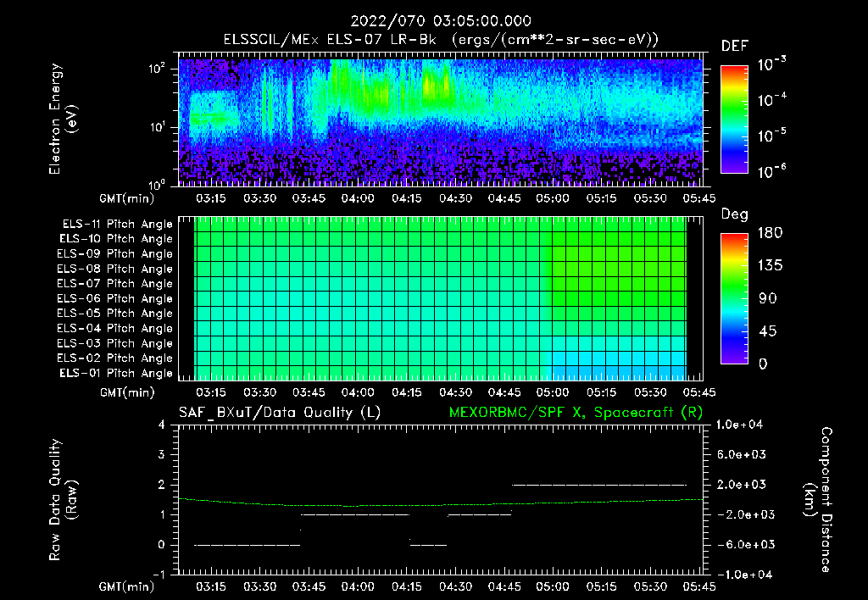Click the green spacecraft X distance trace
Screen dimensions: 868x600
[x=441, y=503]
